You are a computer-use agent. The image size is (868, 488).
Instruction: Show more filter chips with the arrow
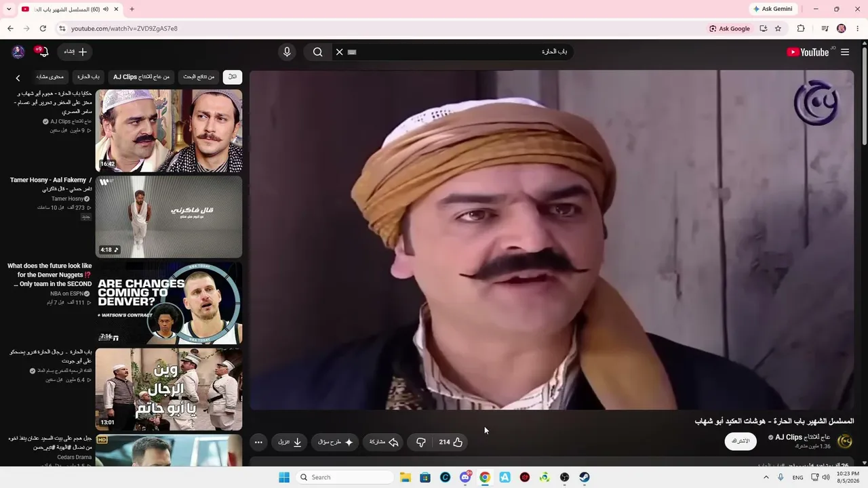pyautogui.click(x=18, y=78)
